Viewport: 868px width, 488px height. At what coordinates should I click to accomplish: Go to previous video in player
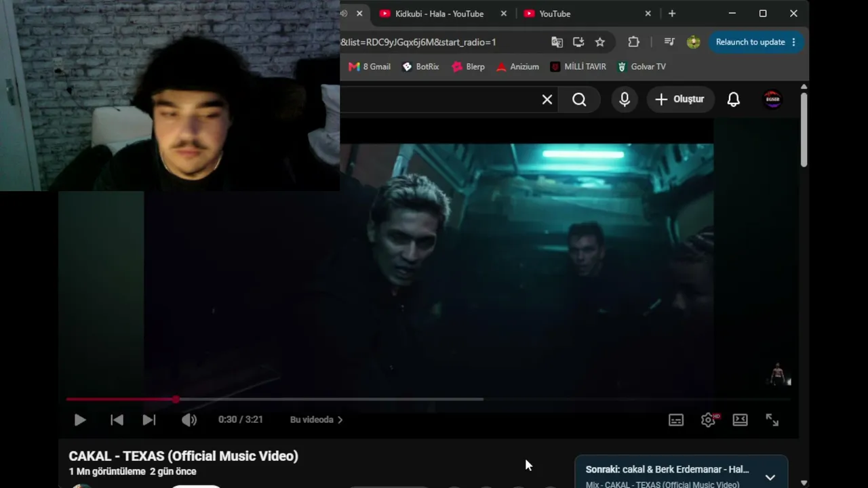[117, 420]
